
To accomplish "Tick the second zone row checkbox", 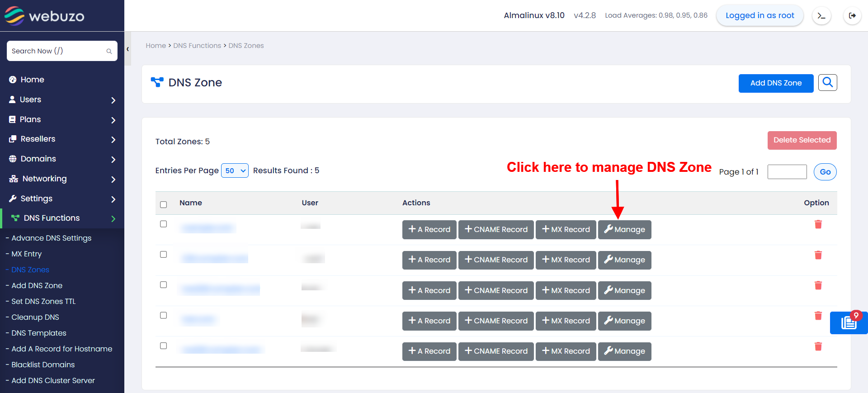I will pos(164,254).
